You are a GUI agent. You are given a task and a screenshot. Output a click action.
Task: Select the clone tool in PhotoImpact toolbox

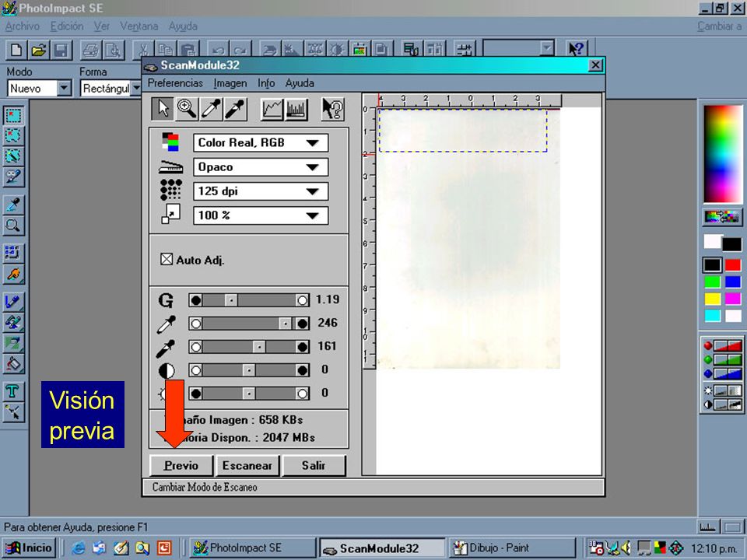pyautogui.click(x=13, y=322)
